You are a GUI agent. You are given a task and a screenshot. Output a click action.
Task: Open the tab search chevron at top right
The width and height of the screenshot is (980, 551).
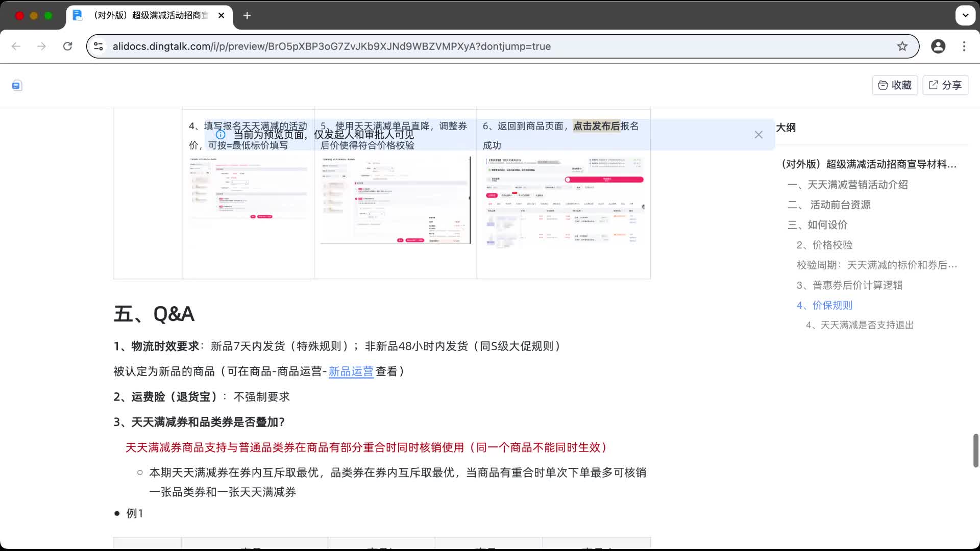[965, 15]
